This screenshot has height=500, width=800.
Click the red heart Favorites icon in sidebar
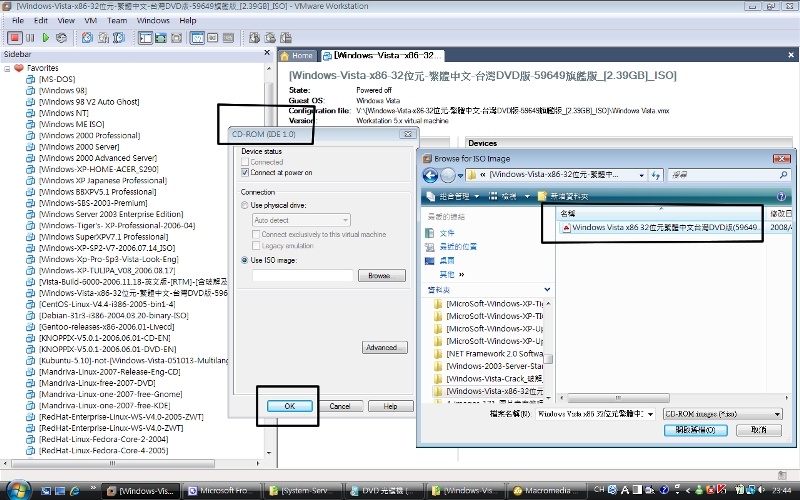click(x=19, y=68)
